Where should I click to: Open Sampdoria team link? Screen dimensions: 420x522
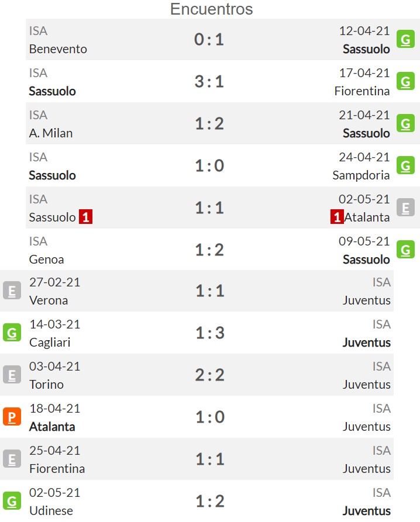coord(361,175)
